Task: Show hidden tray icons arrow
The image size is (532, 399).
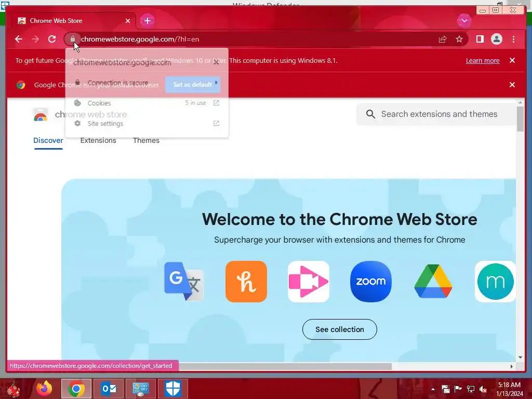Action: tap(433, 389)
